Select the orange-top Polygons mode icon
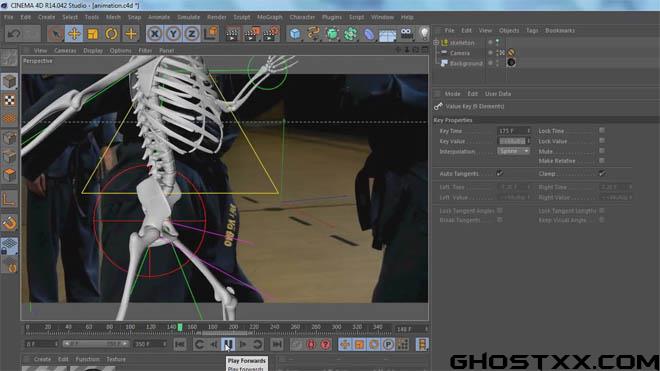This screenshot has height=371, width=660. pos(9,175)
